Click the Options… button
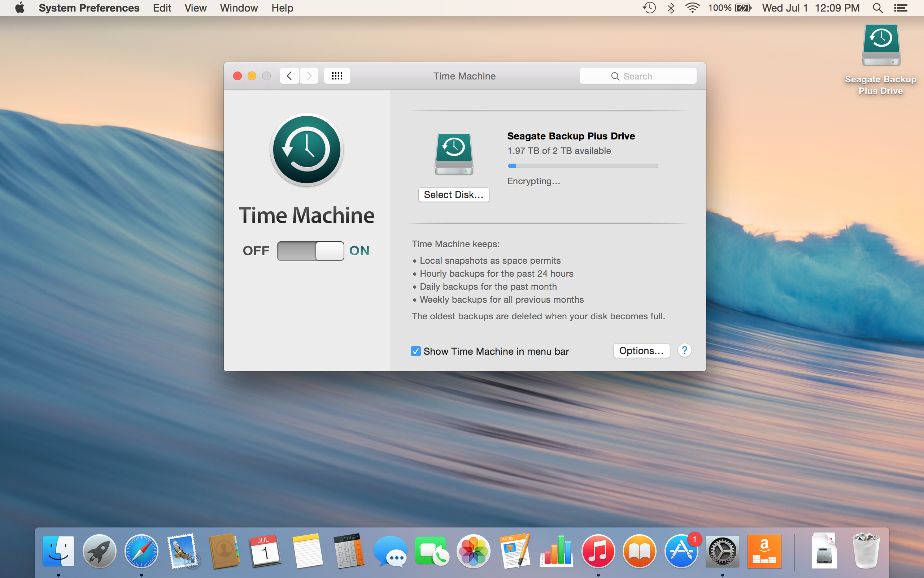The image size is (924, 578). tap(641, 350)
